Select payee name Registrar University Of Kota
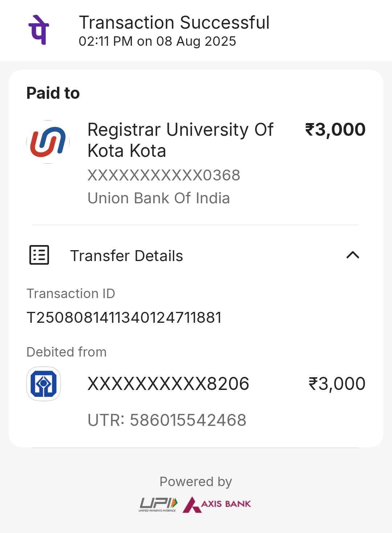 coord(180,140)
